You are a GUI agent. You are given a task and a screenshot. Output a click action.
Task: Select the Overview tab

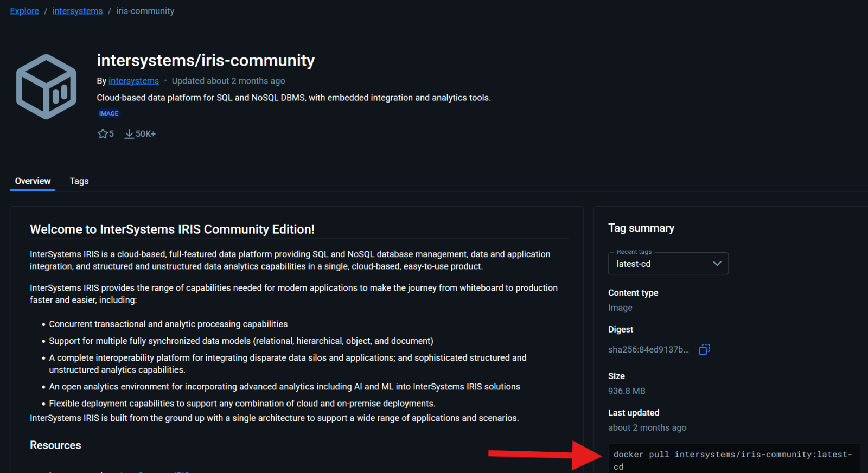tap(33, 181)
